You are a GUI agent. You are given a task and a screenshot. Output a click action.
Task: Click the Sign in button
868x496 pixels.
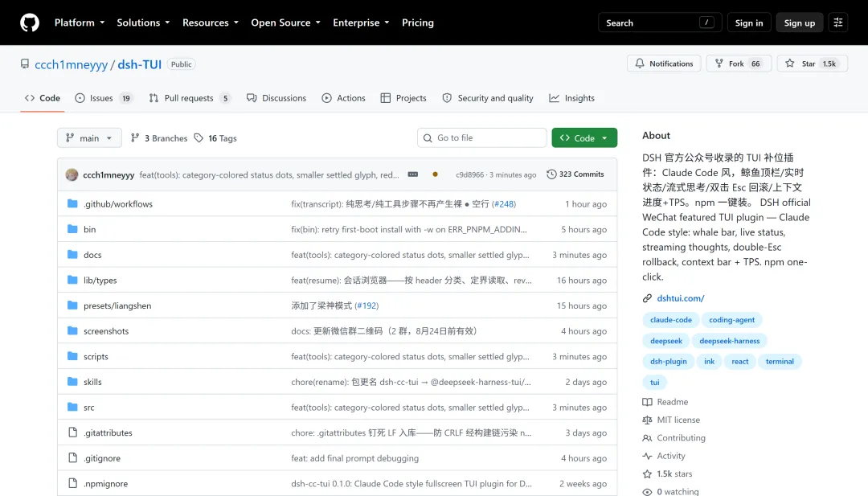pyautogui.click(x=749, y=23)
